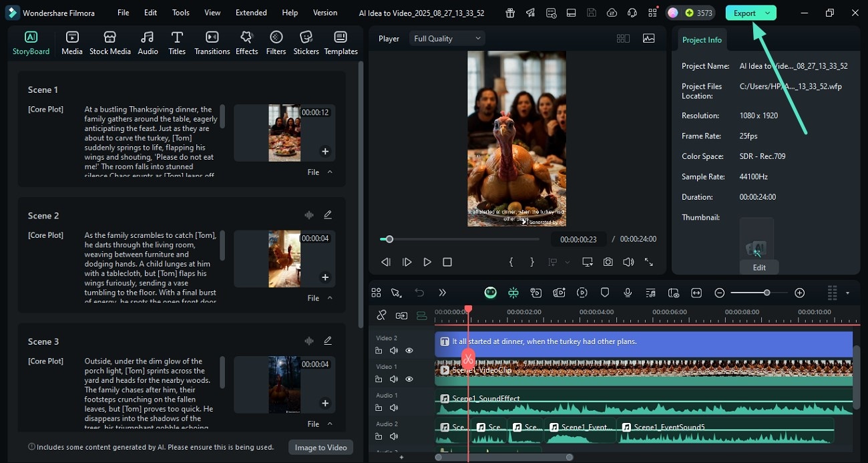
Task: Step to next frame in player
Action: pos(407,263)
